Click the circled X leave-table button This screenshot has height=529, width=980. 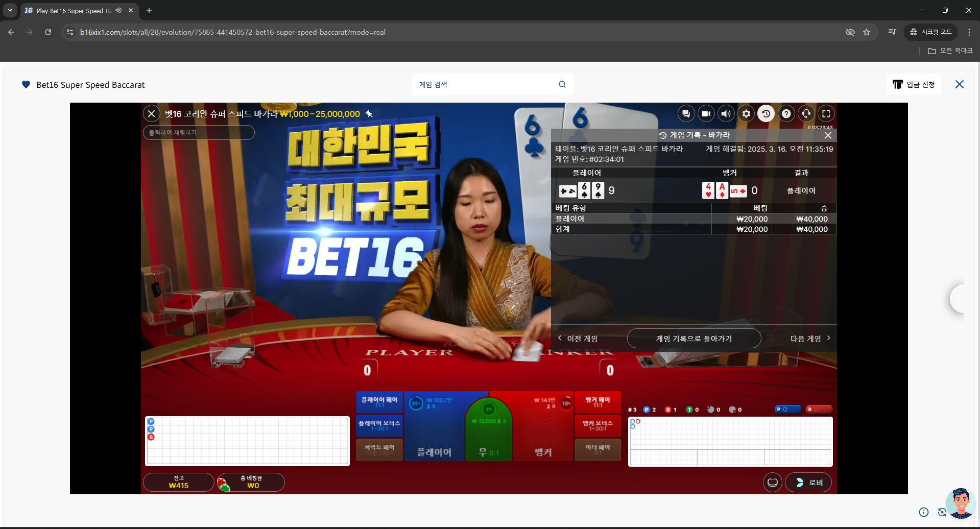(152, 114)
